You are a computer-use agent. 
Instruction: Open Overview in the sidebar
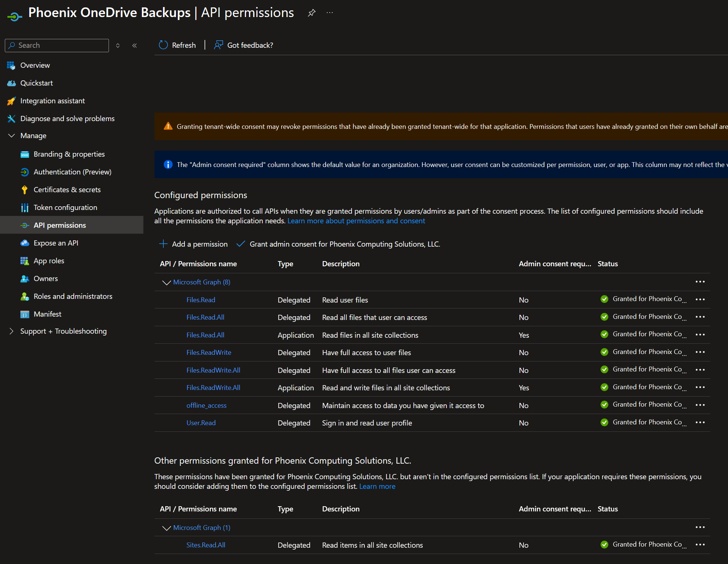tap(35, 65)
